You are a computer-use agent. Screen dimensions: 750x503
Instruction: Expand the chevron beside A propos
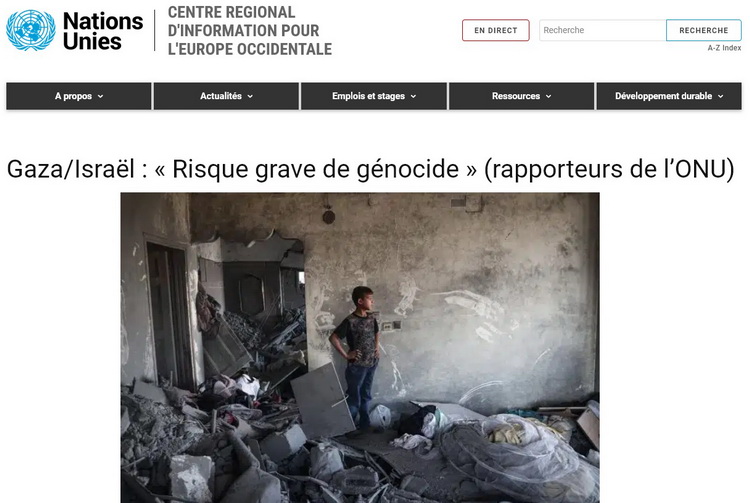click(x=100, y=97)
